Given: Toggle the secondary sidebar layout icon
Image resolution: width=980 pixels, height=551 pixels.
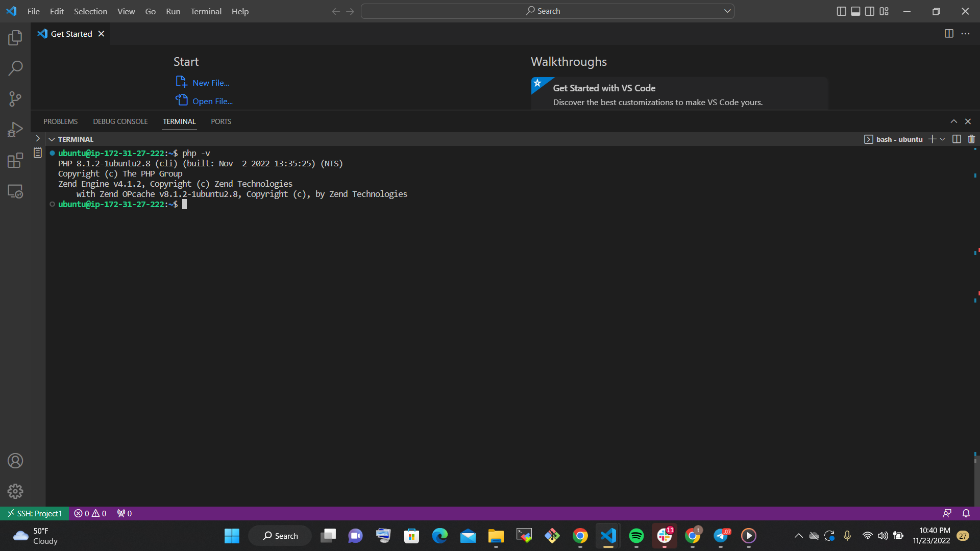Looking at the screenshot, I should (x=870, y=11).
